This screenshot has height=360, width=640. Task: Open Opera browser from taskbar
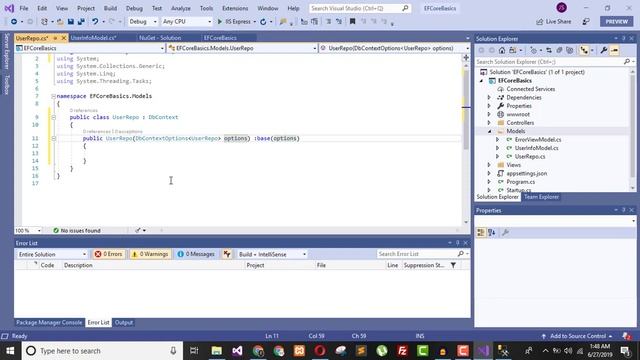[320, 351]
